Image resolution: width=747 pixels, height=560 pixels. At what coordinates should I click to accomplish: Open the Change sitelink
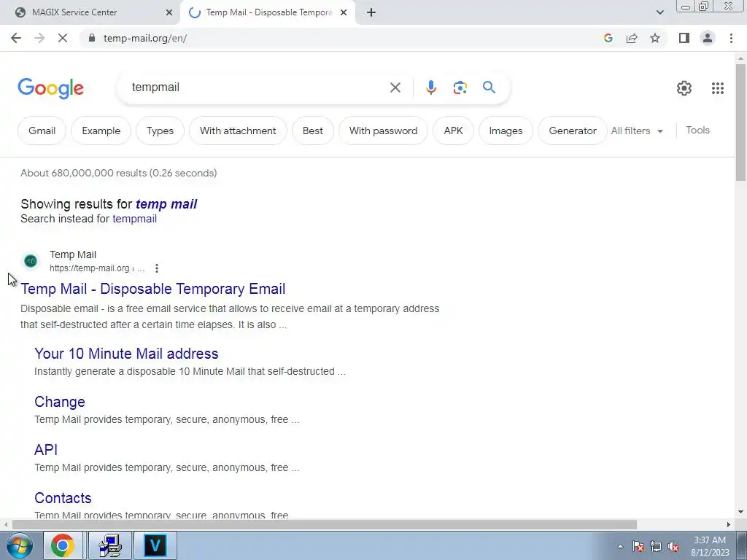60,402
